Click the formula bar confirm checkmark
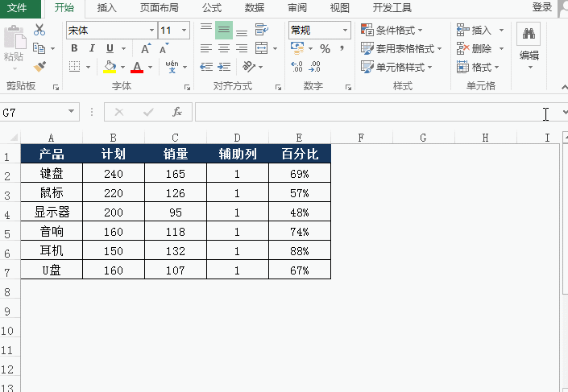This screenshot has height=392, width=568. [x=148, y=112]
